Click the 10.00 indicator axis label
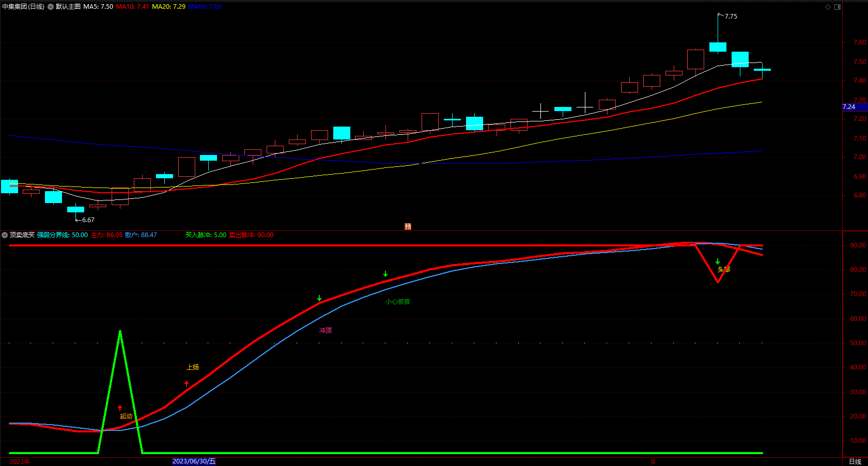The height and width of the screenshot is (466, 868). tap(858, 441)
